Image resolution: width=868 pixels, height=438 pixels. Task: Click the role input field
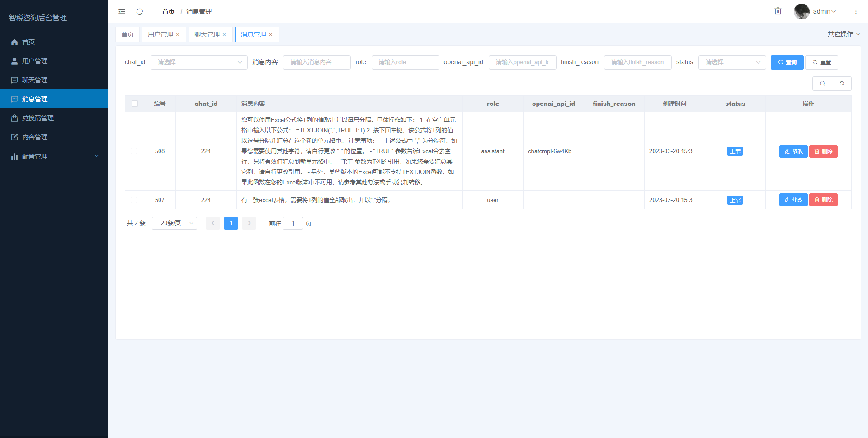(x=406, y=62)
